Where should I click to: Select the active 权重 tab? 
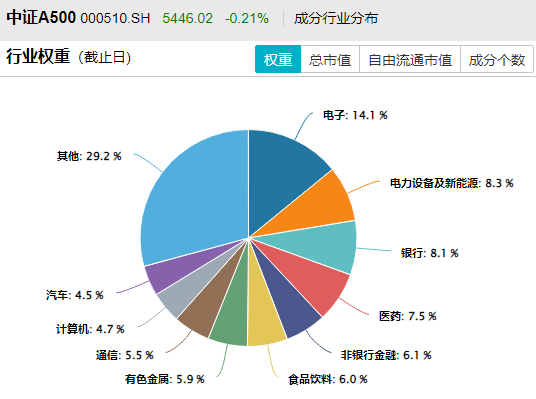(x=278, y=59)
